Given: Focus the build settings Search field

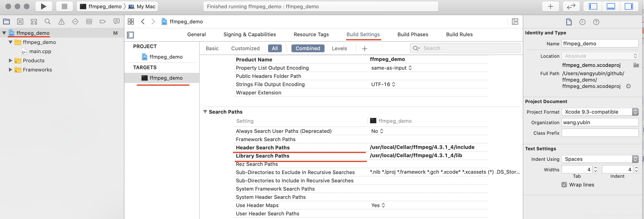Looking at the screenshot, I should 465,48.
